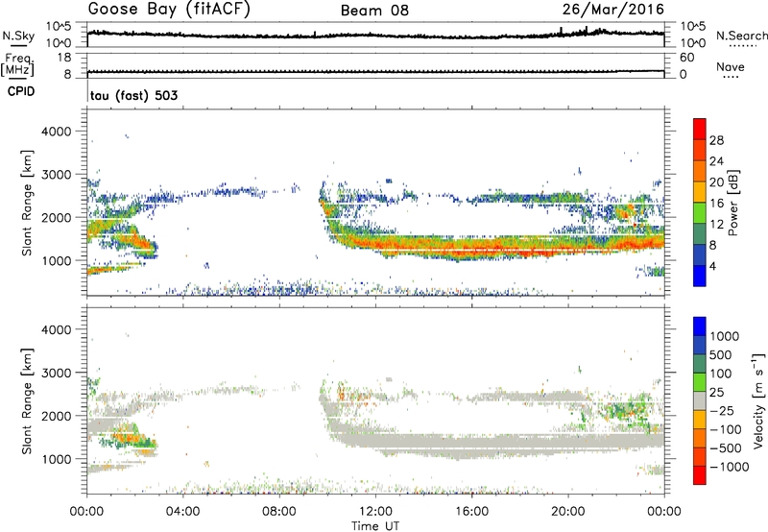Click the '60' Nave axis tick
The height and width of the screenshot is (532, 768).
(686, 58)
